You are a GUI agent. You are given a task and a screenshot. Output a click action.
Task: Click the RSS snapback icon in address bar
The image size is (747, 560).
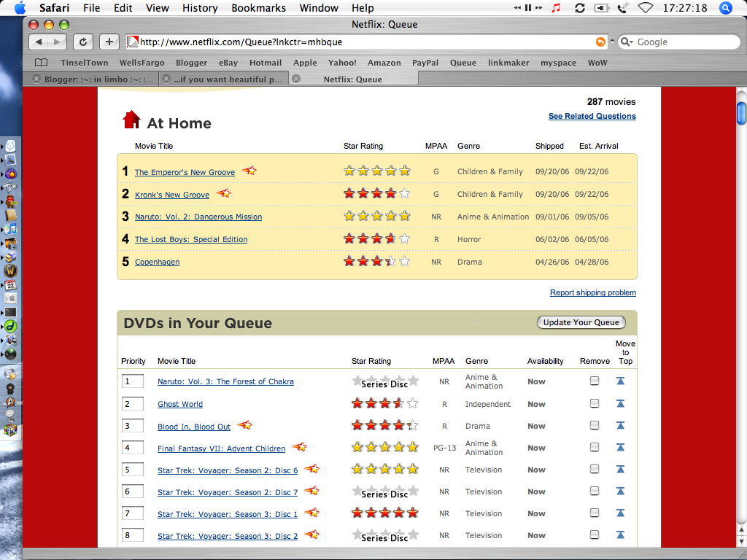point(600,42)
